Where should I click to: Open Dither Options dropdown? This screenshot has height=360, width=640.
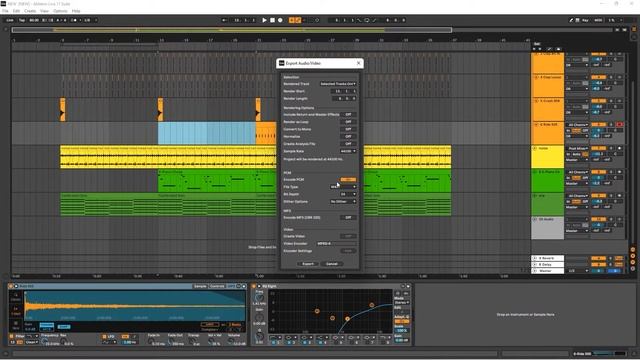click(x=343, y=201)
